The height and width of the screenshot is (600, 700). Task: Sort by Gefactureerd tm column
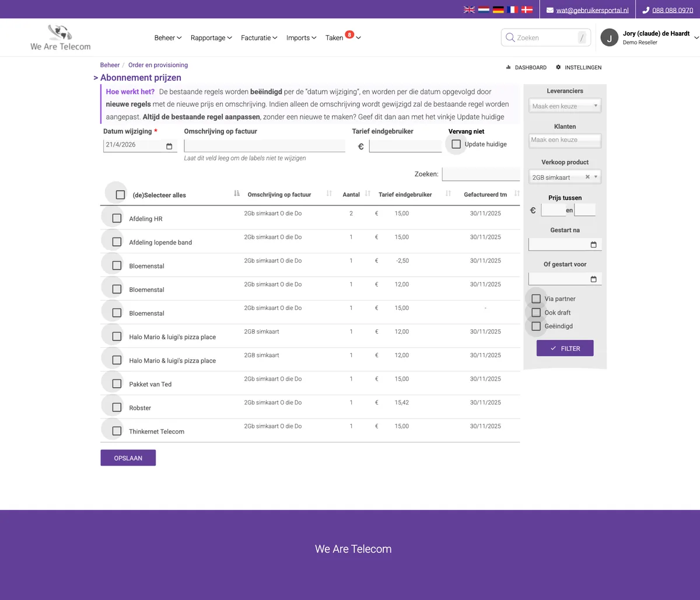(517, 194)
